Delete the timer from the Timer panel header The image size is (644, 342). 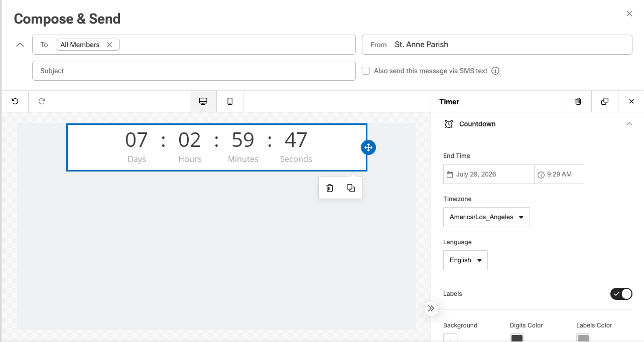[x=578, y=101]
